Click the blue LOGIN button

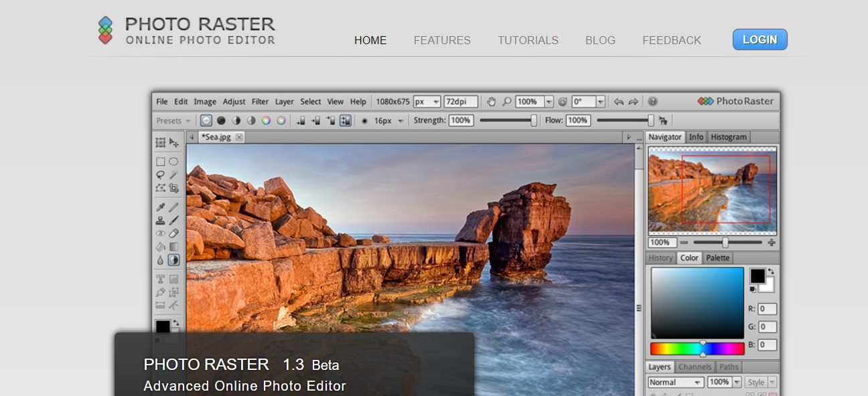coord(759,39)
